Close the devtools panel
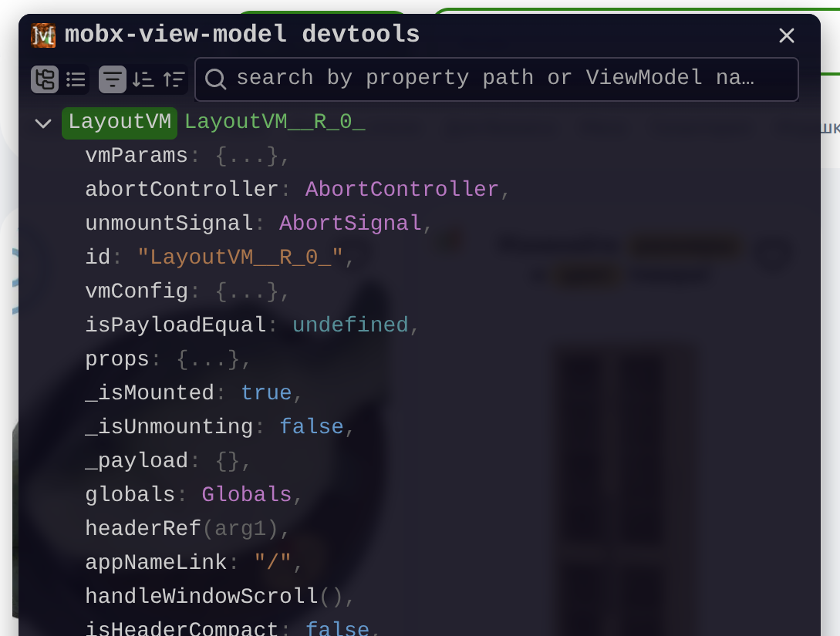This screenshot has width=840, height=636. pyautogui.click(x=786, y=36)
